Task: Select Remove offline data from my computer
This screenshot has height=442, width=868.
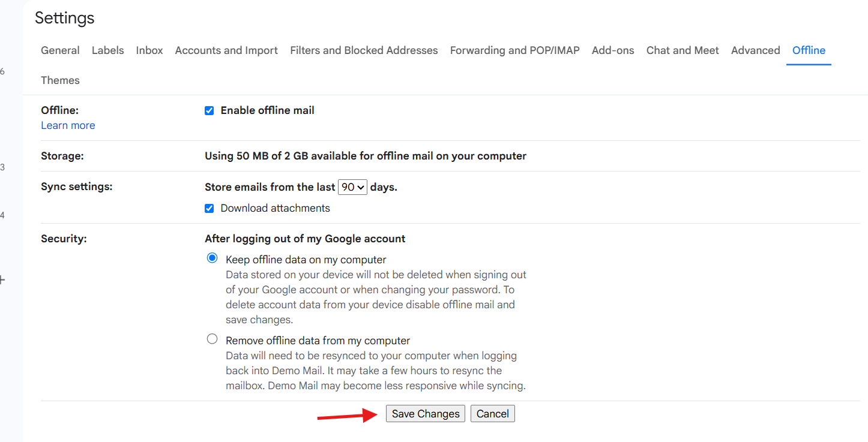Action: point(212,339)
